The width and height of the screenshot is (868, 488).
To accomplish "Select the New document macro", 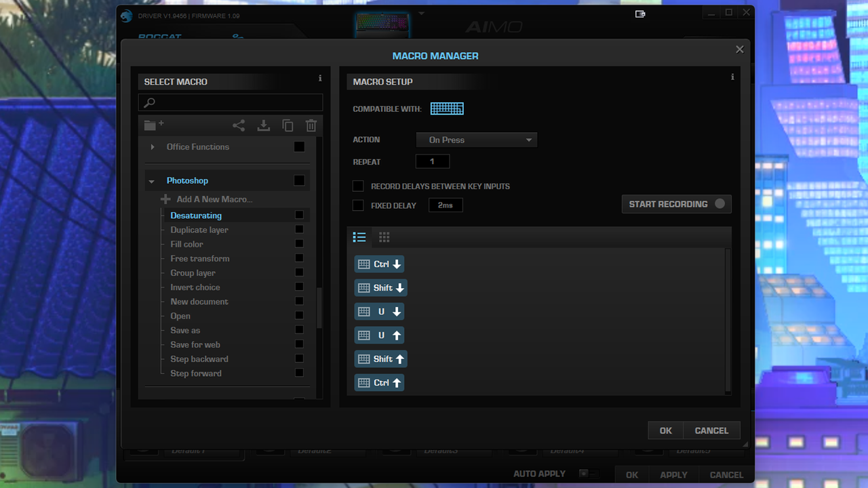I will pos(199,302).
